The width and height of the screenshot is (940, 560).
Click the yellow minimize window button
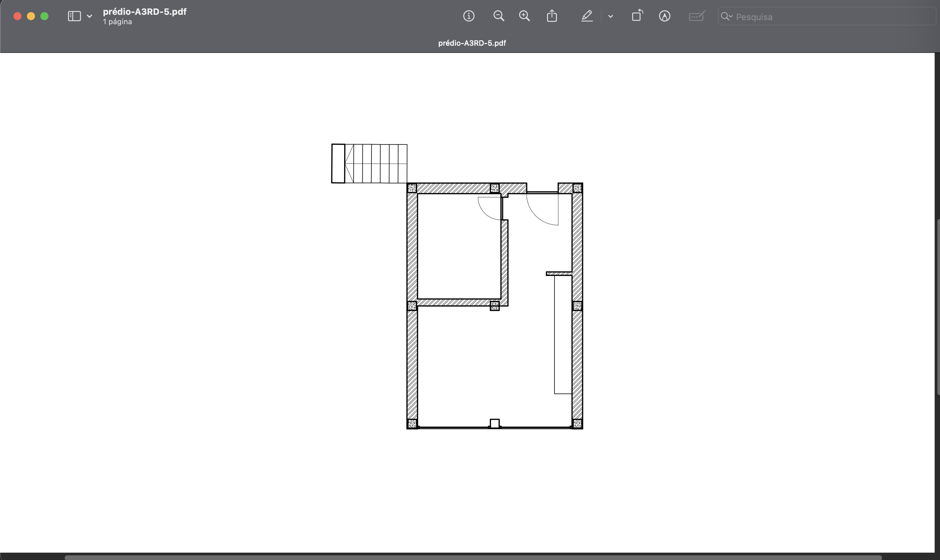point(31,16)
